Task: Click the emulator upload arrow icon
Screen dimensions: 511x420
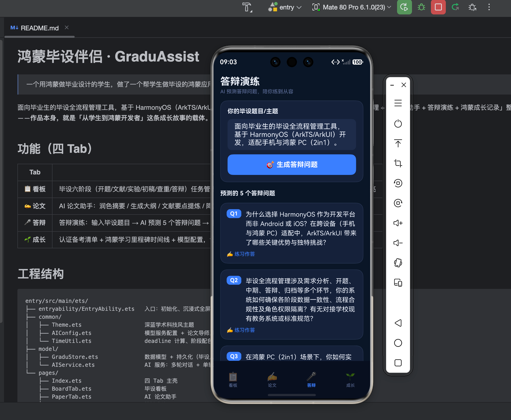Action: [398, 143]
